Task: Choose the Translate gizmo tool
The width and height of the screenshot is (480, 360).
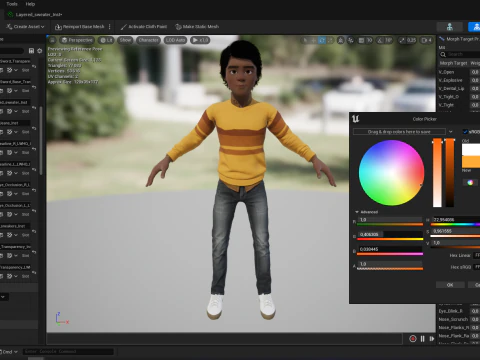Action: (313, 40)
